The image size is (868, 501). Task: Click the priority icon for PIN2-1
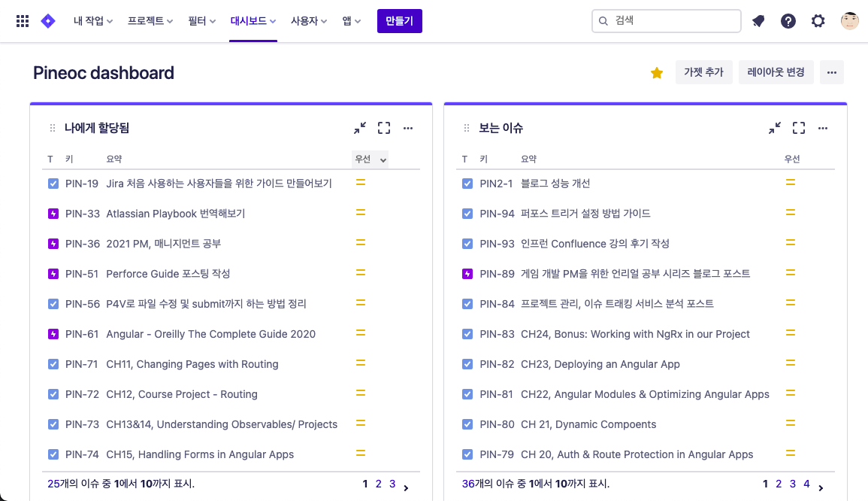(791, 182)
